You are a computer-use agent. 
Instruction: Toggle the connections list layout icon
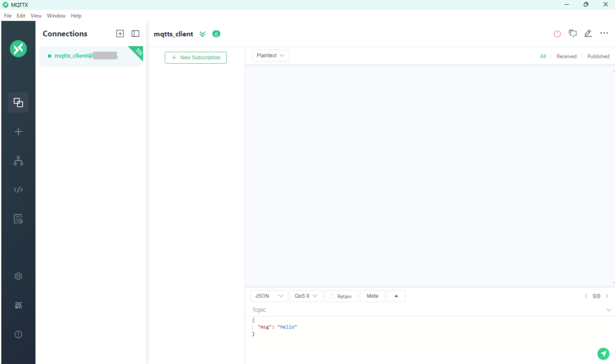(x=135, y=34)
